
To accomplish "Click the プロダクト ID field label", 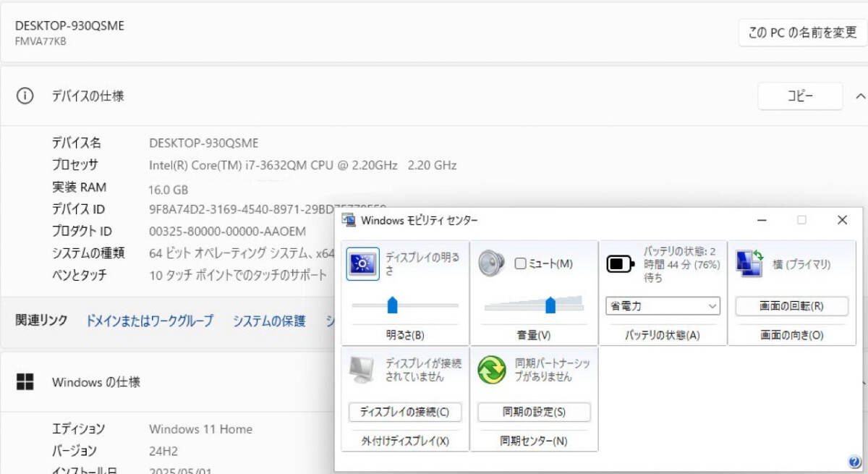I will tap(82, 232).
